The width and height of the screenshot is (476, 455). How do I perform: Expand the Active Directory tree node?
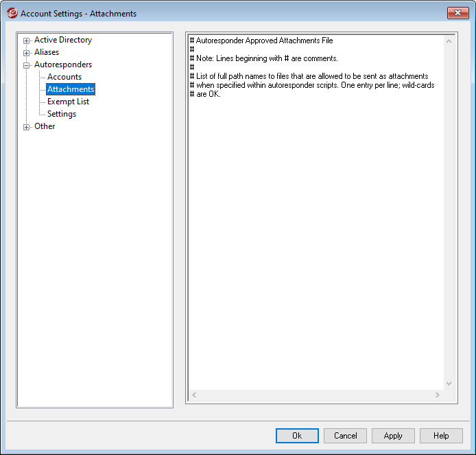click(x=27, y=40)
